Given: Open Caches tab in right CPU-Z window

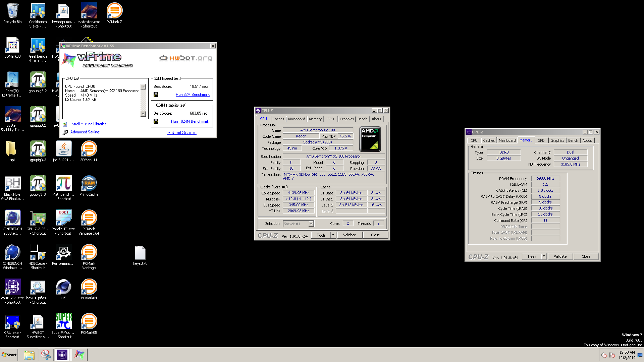Looking at the screenshot, I should [489, 140].
